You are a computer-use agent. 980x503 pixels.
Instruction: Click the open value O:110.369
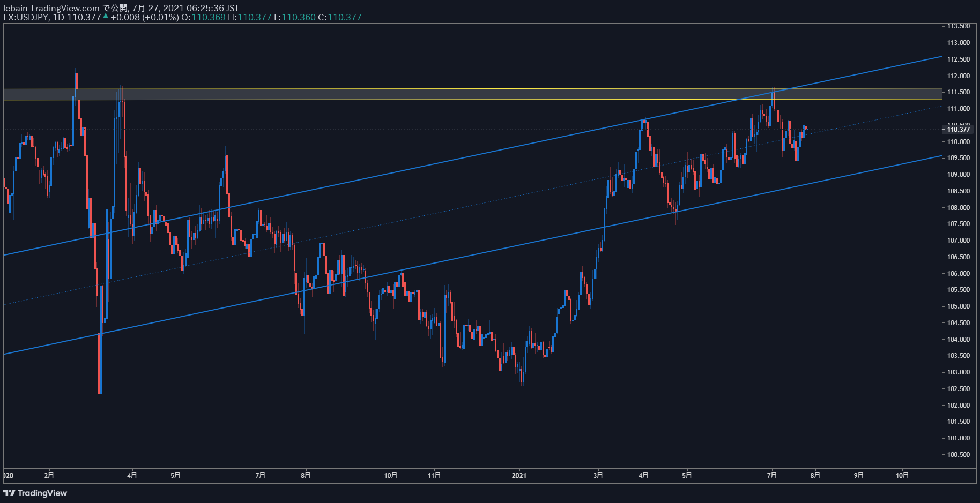[203, 17]
